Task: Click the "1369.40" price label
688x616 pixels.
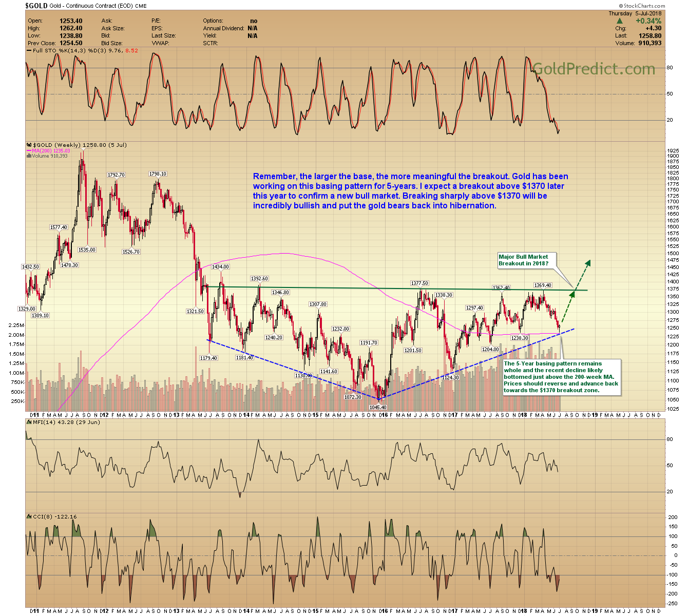Action: (543, 285)
